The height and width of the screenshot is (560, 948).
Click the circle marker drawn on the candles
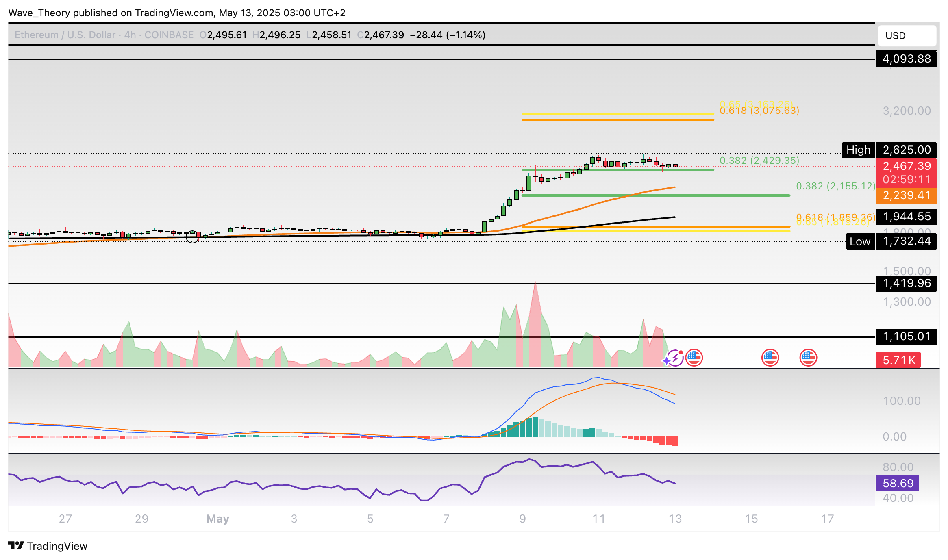(192, 237)
